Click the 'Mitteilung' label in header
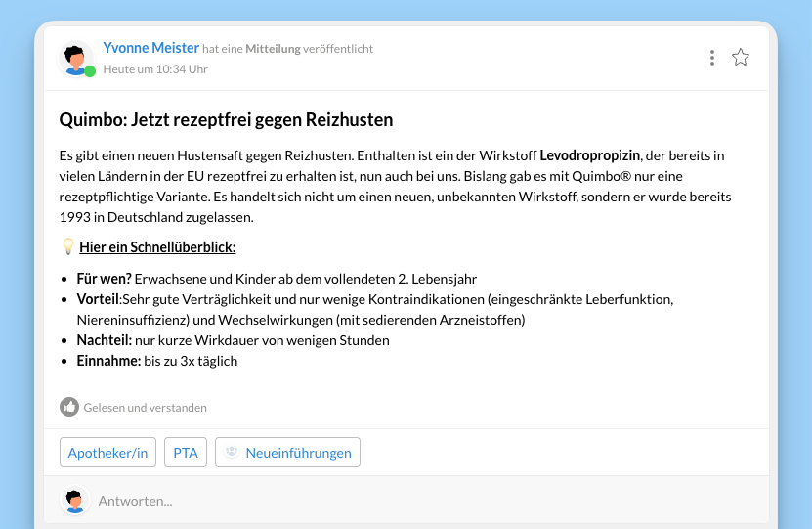The image size is (812, 529). (x=275, y=49)
